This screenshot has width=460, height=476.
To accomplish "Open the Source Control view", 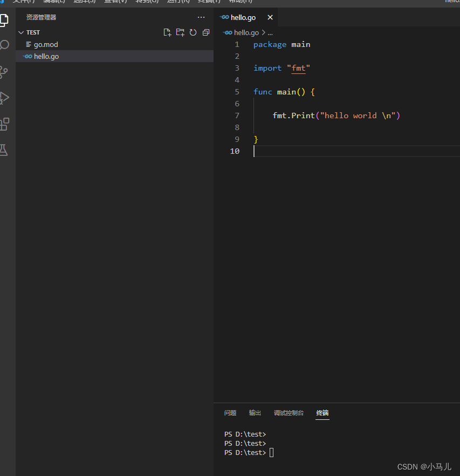I will pyautogui.click(x=4, y=72).
